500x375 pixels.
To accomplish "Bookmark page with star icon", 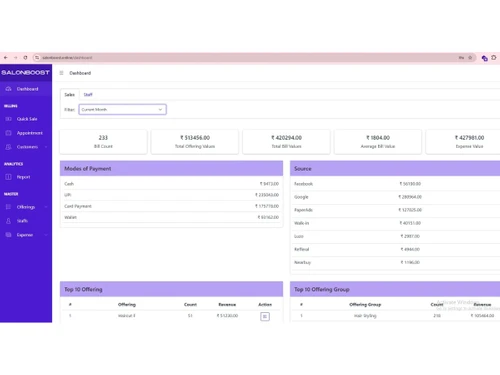I will point(470,58).
